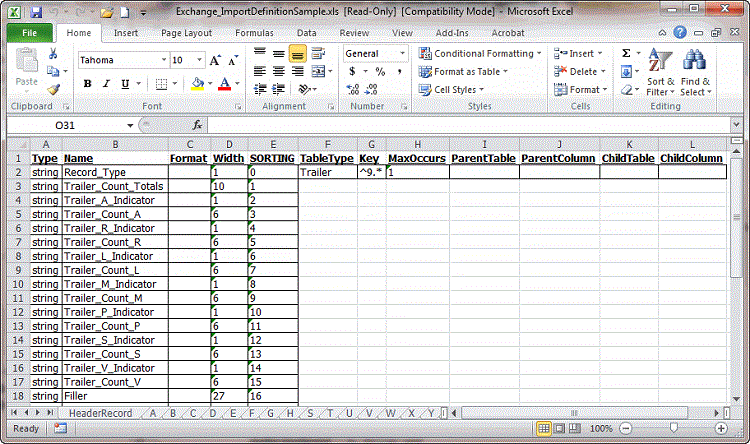The image size is (750, 444).
Task: Apply italic formatting to selection
Action: click(103, 84)
